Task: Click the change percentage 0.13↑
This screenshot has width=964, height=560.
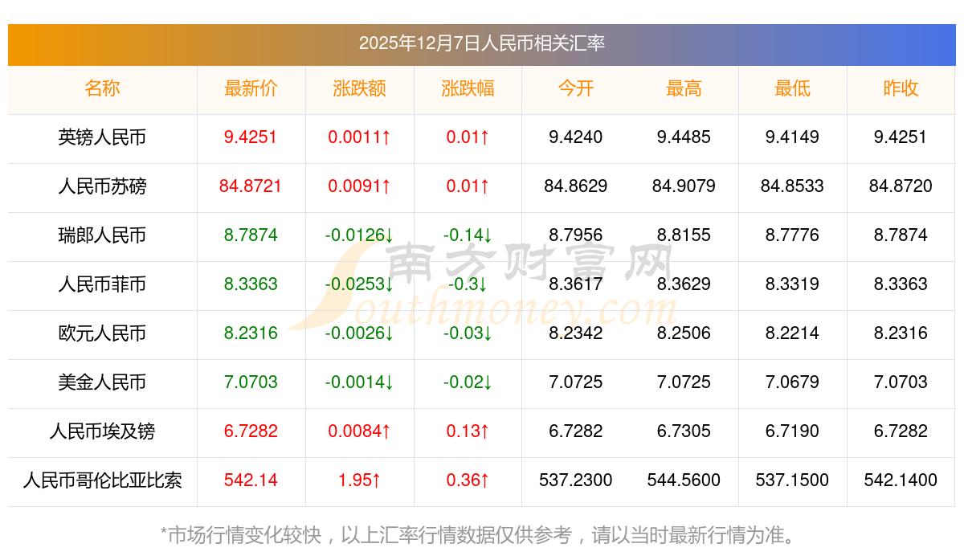Action: click(468, 431)
